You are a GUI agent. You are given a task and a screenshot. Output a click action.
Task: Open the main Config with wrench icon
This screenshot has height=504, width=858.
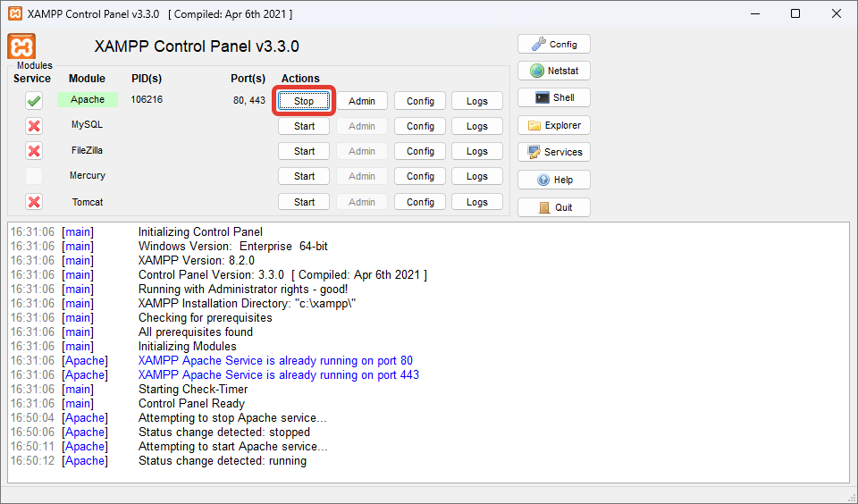coord(554,45)
